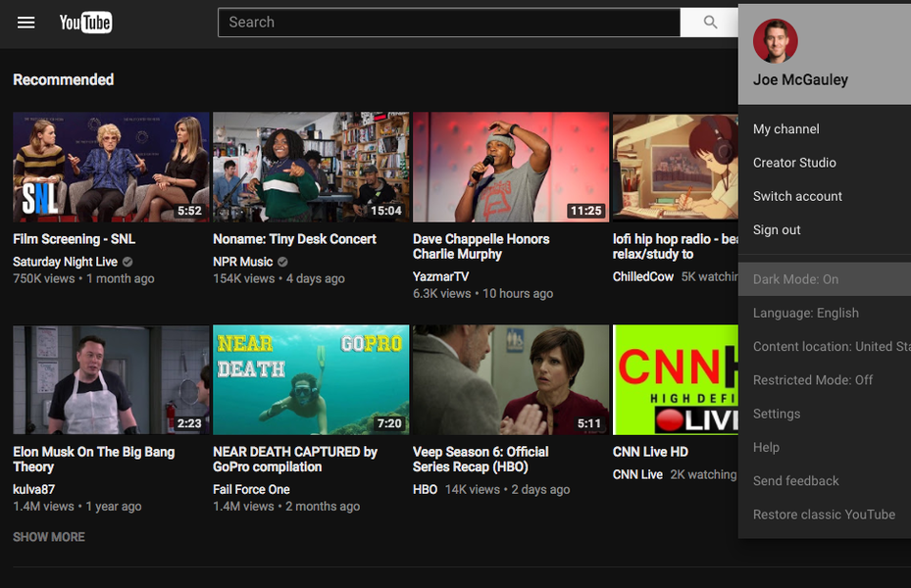Expand recommendations with SHOW MORE

point(48,537)
